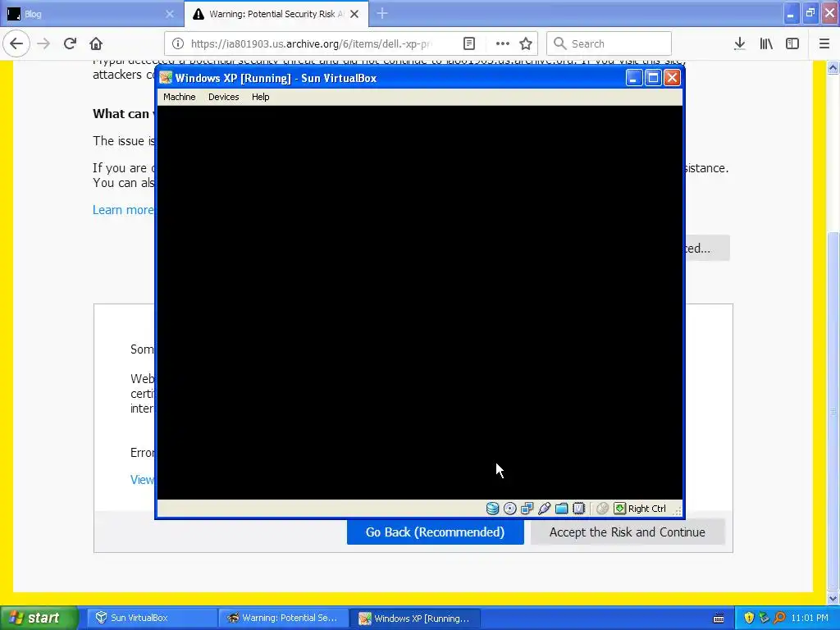Open the Help menu in VirtualBox

pyautogui.click(x=260, y=97)
